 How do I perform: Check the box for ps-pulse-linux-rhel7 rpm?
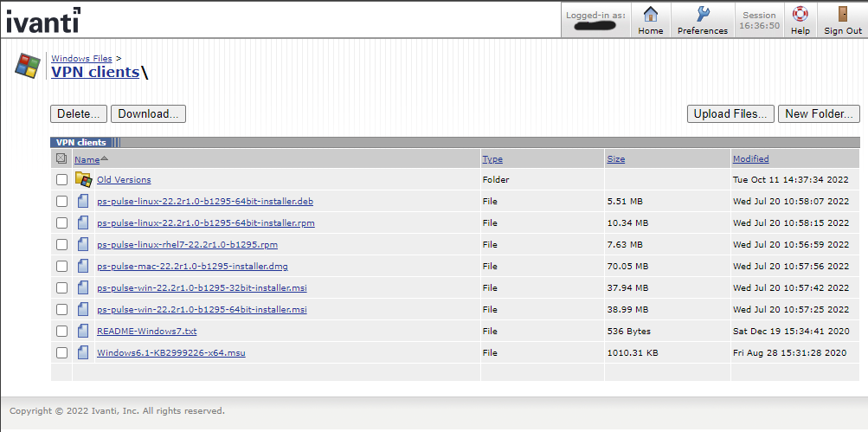pos(61,244)
